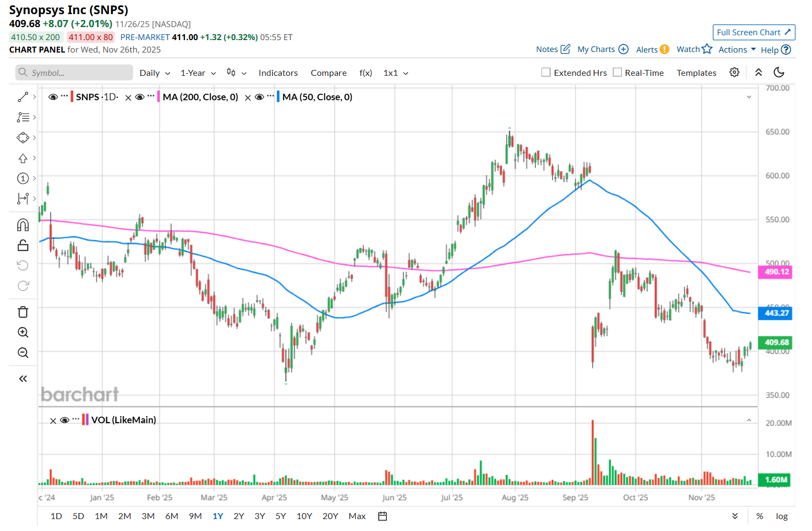
Task: Collapse the chart header panel
Action: click(758, 73)
